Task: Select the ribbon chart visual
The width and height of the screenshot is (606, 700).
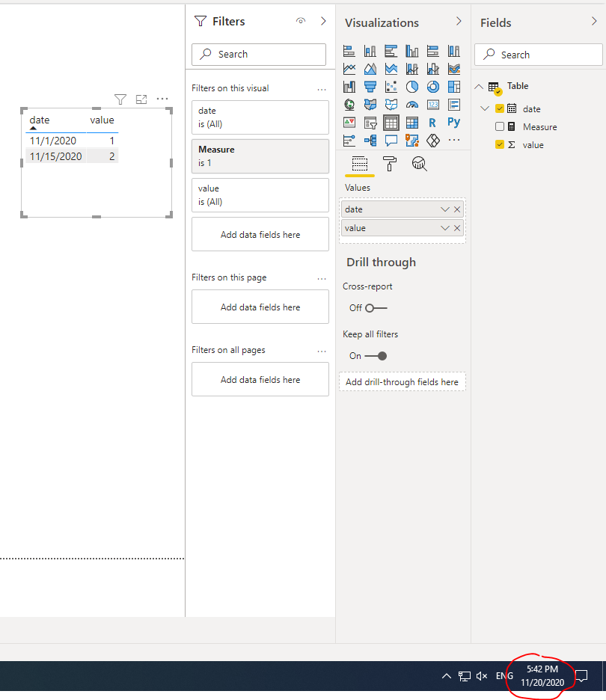Action: (454, 69)
